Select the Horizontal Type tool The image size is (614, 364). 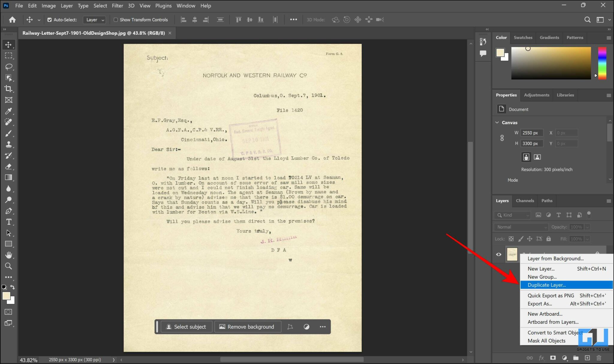(x=9, y=222)
